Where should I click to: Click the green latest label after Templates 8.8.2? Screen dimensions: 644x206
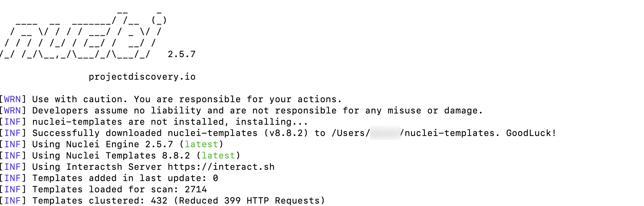(x=218, y=155)
